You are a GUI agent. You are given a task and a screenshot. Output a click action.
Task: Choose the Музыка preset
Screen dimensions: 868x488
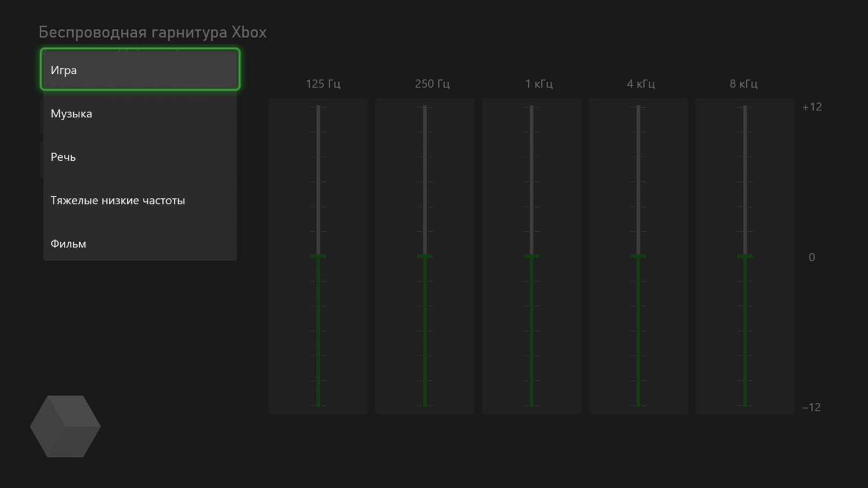click(140, 113)
